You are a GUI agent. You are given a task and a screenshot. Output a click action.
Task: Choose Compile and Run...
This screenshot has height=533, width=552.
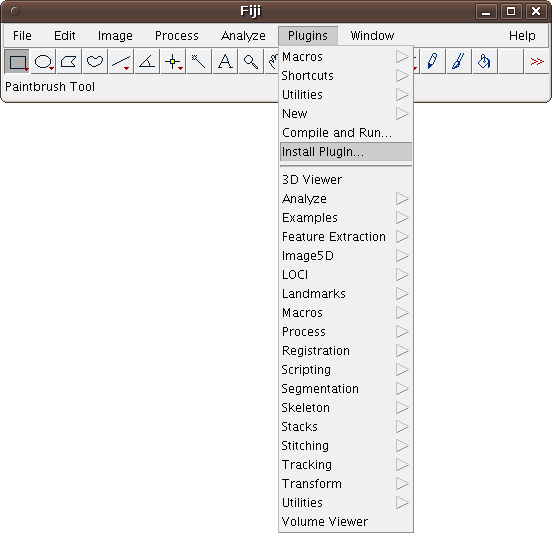(x=346, y=133)
